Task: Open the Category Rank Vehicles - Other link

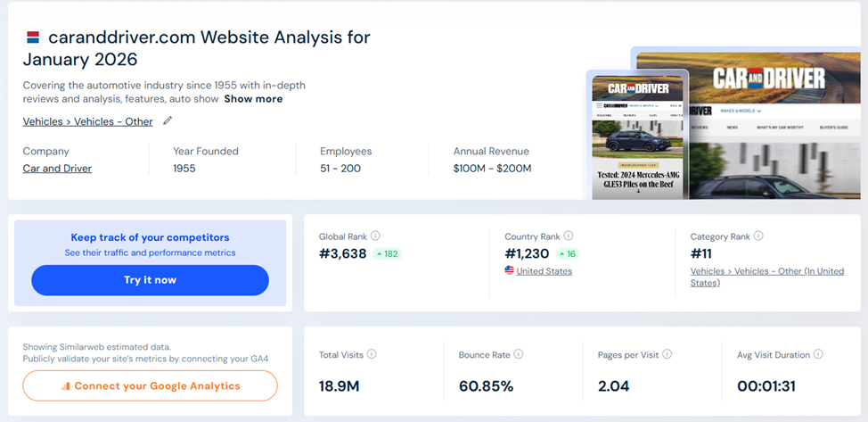Action: (x=766, y=277)
